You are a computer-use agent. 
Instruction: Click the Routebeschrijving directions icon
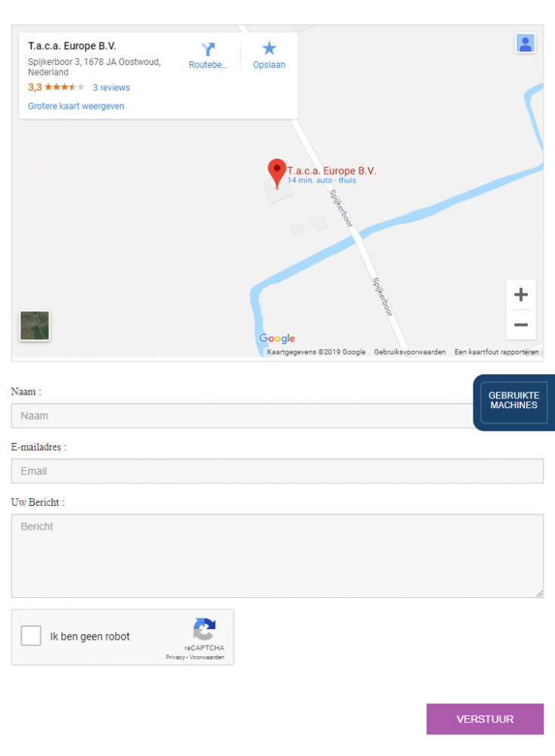point(208,49)
